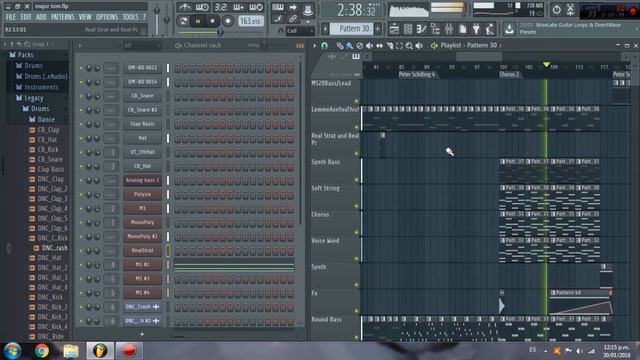Select the RealStrat channel button
Screen dimensions: 640x360
click(x=142, y=251)
